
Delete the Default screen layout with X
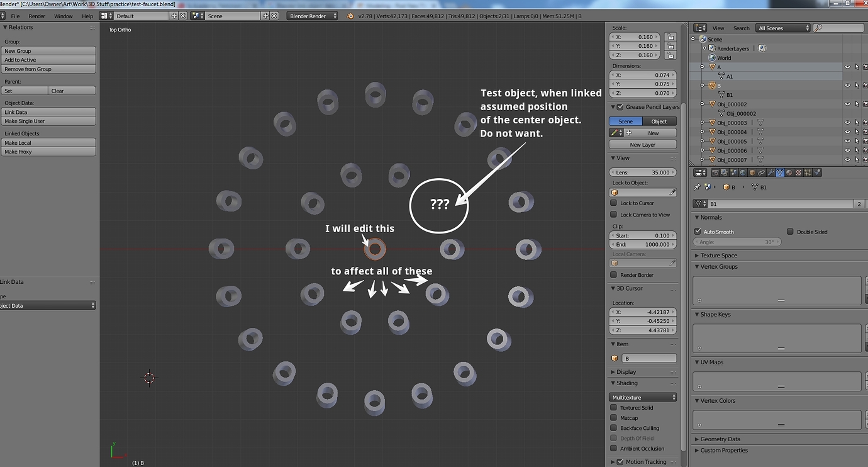tap(182, 16)
